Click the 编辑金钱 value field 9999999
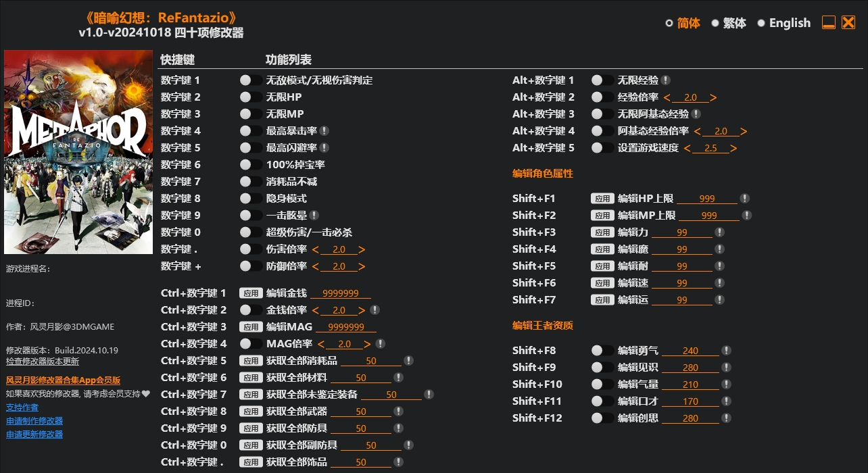This screenshot has height=473, width=868. (x=341, y=293)
